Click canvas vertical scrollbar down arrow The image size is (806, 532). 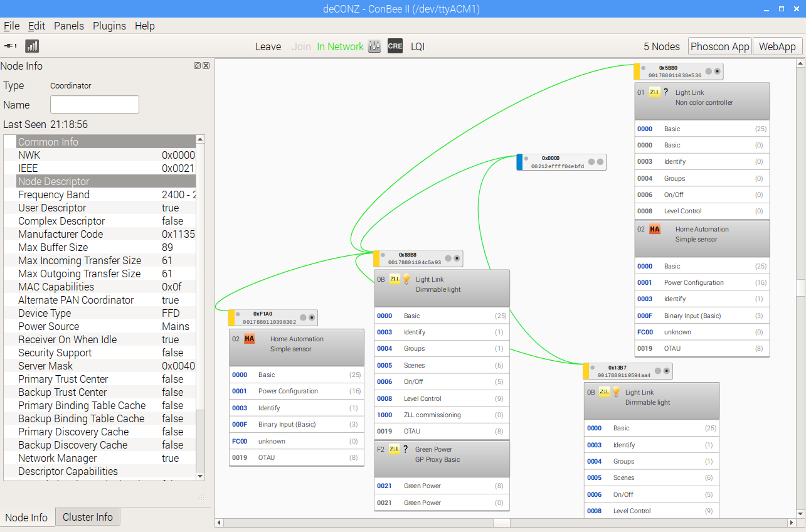(800, 514)
